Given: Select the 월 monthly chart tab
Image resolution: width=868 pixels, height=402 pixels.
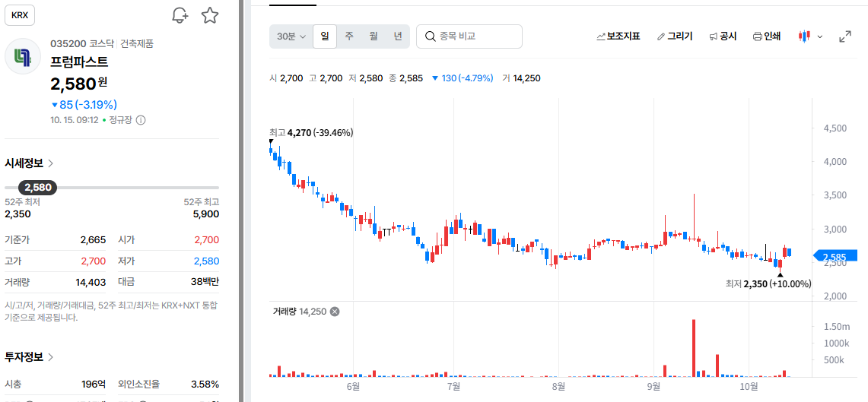Looking at the screenshot, I should pos(374,36).
